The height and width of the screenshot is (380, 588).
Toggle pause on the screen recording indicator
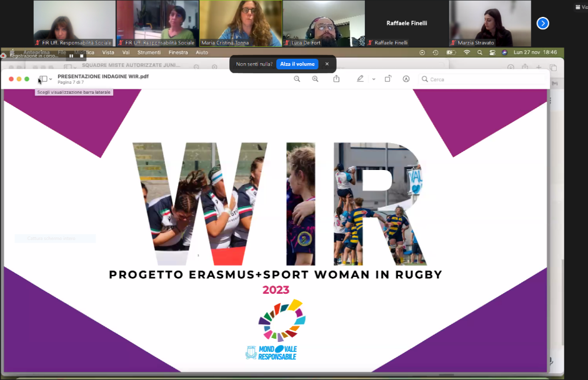point(71,56)
